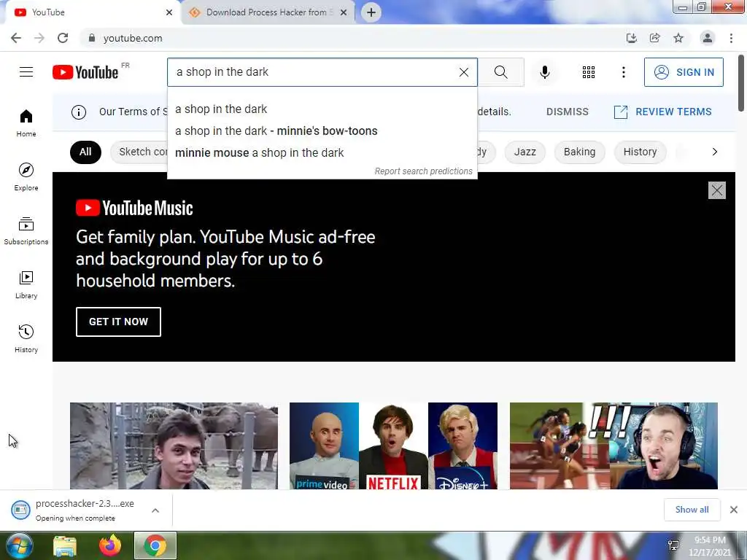Open the zoo video thumbnail
This screenshot has height=560, width=747.
174,446
